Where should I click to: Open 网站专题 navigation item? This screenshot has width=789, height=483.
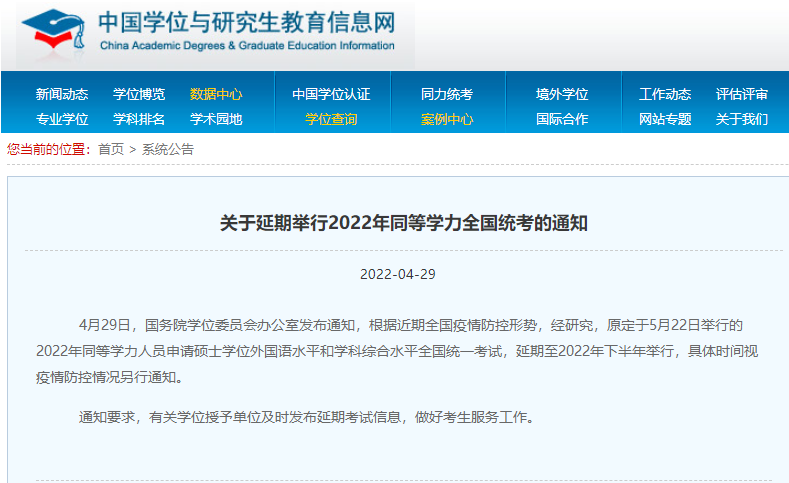coord(665,120)
